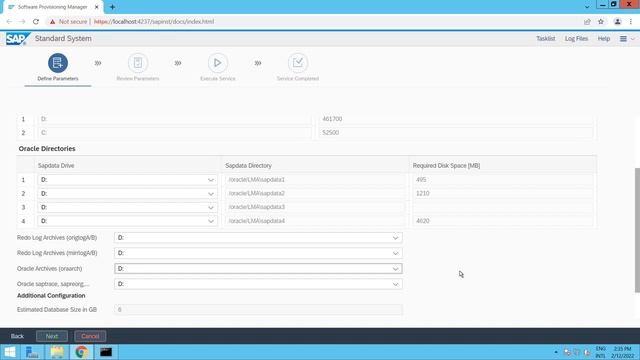
Task: Click the Not secure warning icon
Action: (52, 22)
